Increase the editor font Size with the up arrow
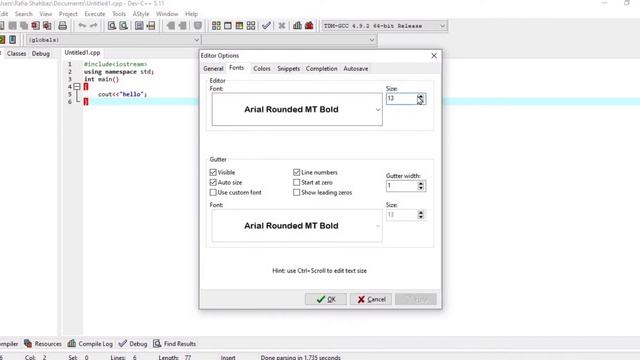640x360 pixels. point(420,96)
